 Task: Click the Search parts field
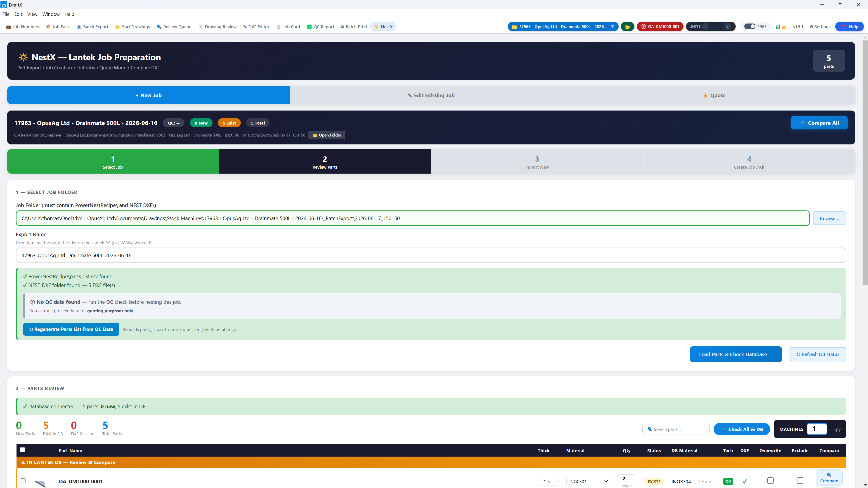[x=676, y=429]
